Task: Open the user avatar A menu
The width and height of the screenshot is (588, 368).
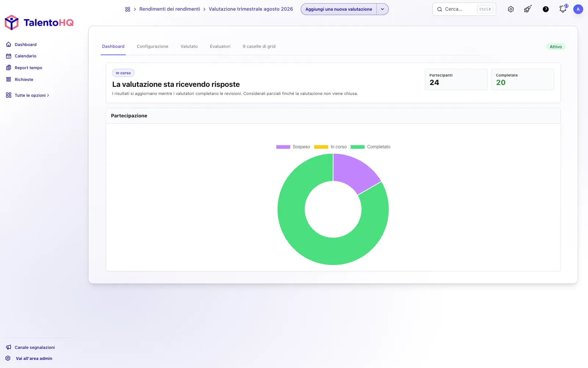Action: 578,9
